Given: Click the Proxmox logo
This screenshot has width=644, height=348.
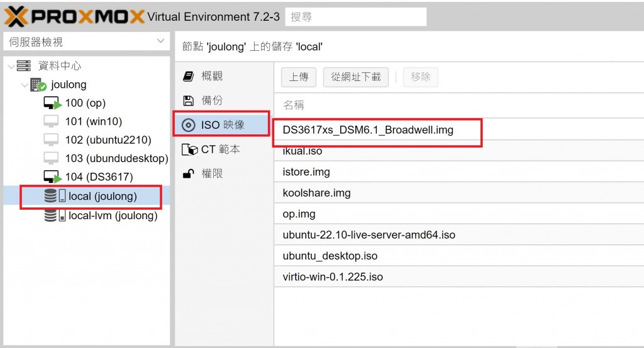Looking at the screenshot, I should point(74,16).
